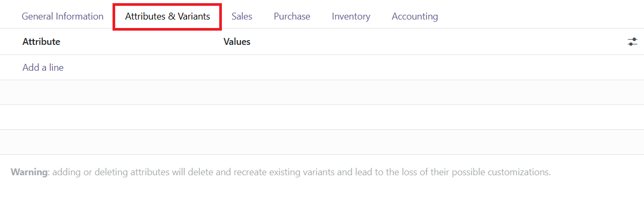Go to the Purchase tab
The width and height of the screenshot is (644, 199).
[292, 16]
